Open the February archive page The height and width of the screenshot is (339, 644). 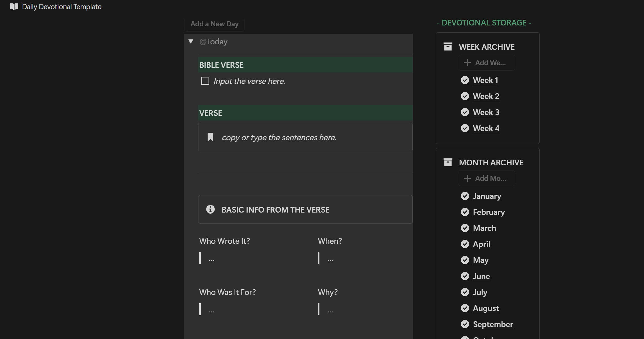[x=489, y=212]
